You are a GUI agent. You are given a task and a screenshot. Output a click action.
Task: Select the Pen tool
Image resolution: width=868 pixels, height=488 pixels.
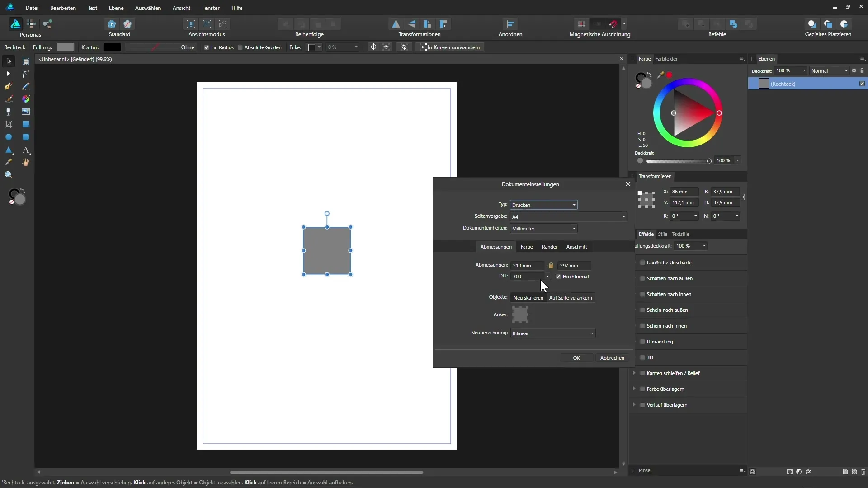pos(9,86)
